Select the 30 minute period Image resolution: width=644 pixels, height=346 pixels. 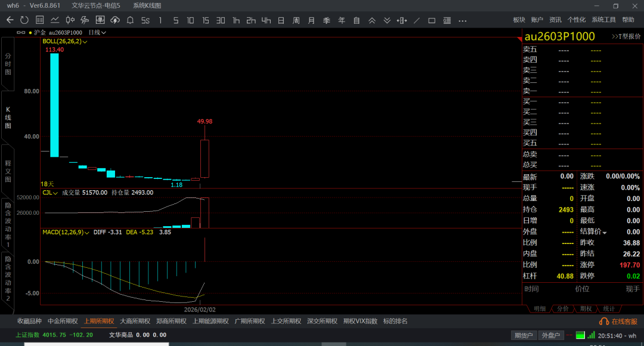click(221, 20)
